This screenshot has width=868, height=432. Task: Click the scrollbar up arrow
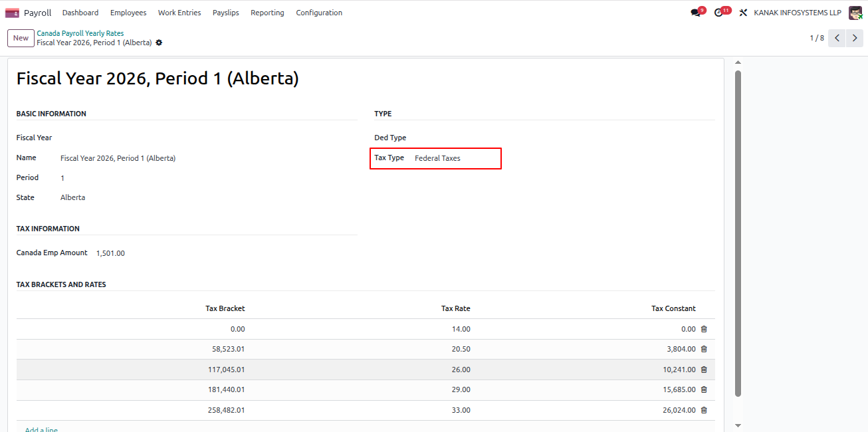coord(738,62)
